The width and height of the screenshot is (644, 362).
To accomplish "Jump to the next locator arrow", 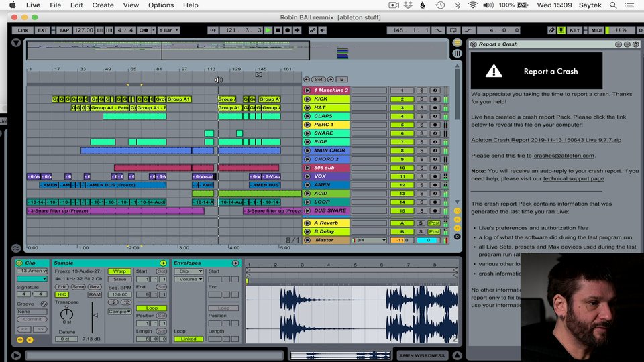I will 330,79.
